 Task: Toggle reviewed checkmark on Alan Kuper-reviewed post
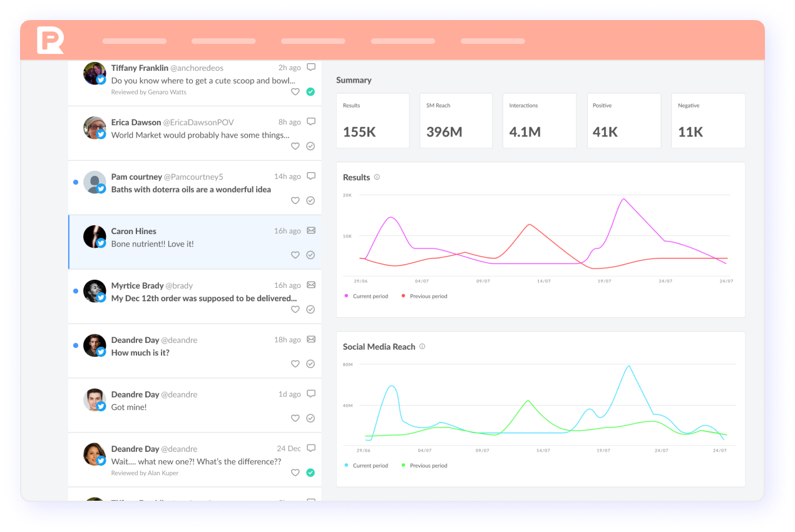pos(310,473)
